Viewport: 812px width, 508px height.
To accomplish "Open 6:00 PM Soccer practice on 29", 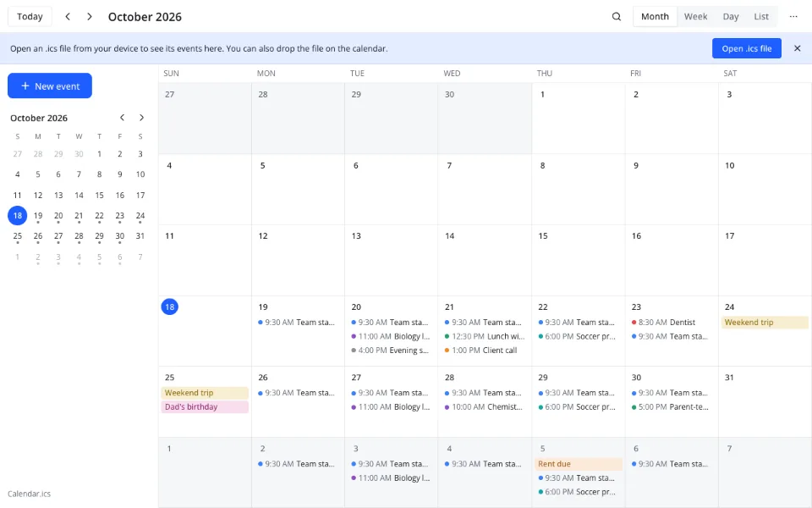I will point(578,407).
